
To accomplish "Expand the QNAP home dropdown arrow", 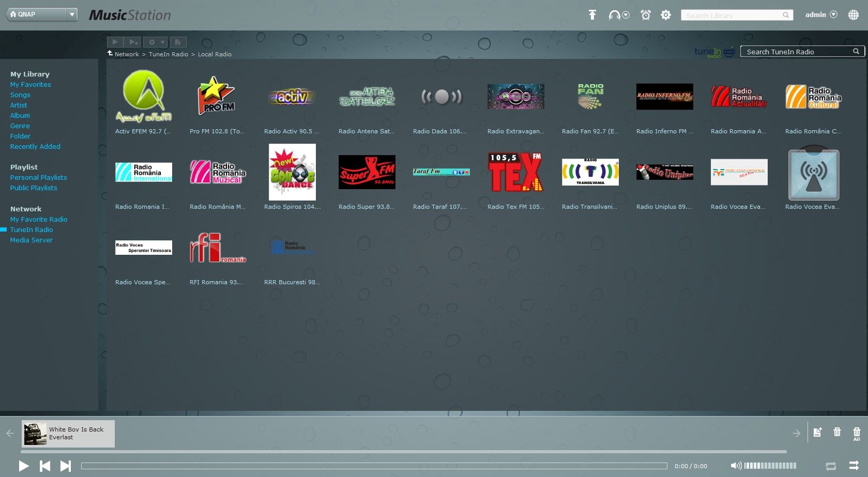I will click(72, 14).
